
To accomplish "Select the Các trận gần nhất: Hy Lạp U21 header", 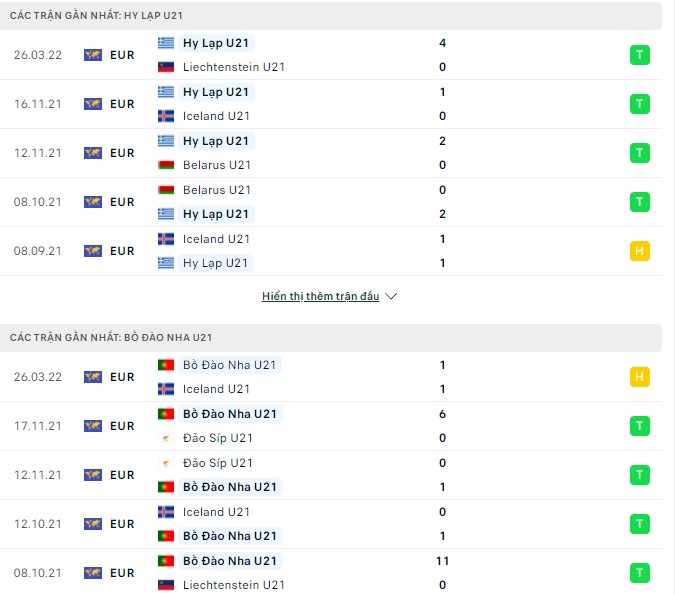I will click(96, 16).
